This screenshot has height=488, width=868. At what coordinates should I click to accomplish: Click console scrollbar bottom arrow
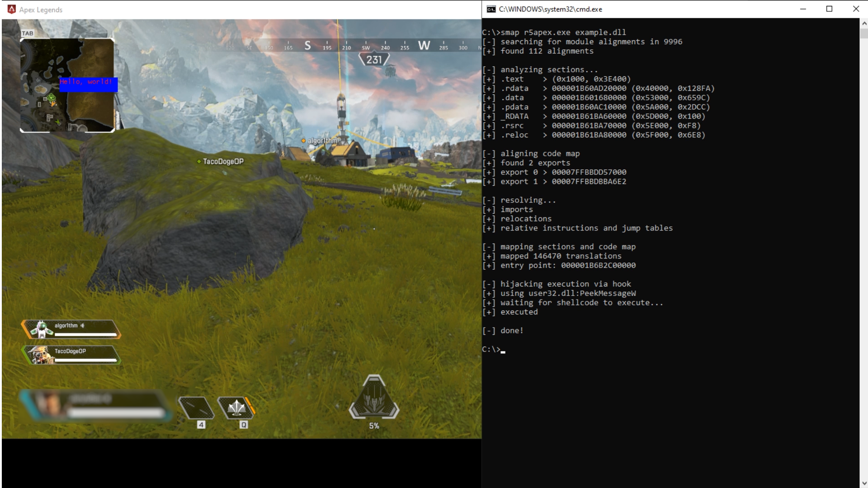pos(863,483)
